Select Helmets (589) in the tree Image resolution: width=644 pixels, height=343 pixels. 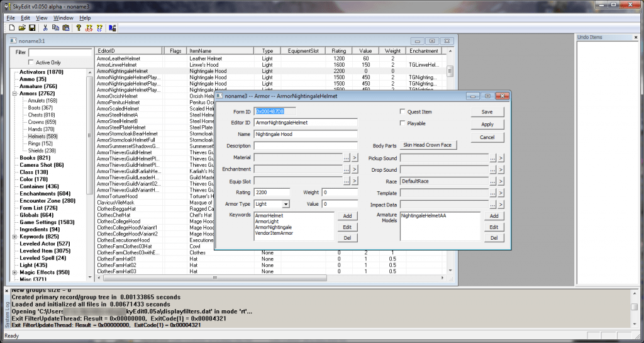[43, 137]
